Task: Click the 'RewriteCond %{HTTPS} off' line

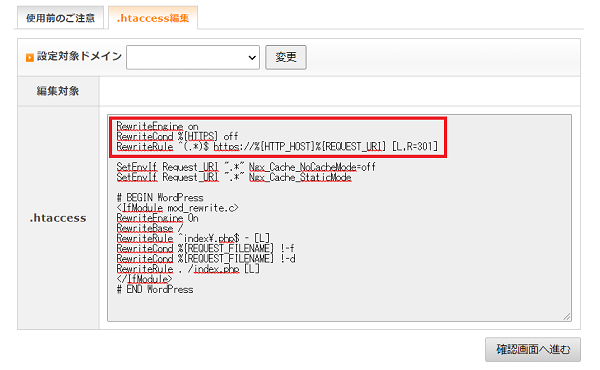Action: click(177, 136)
